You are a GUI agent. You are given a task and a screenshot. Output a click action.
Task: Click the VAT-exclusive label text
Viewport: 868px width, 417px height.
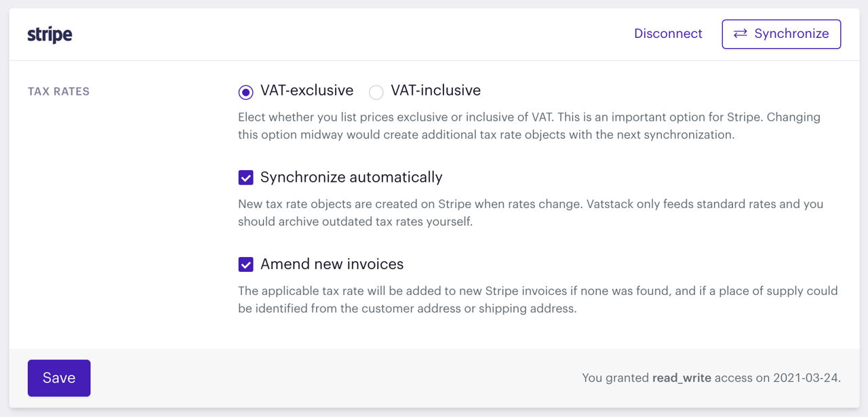point(307,90)
